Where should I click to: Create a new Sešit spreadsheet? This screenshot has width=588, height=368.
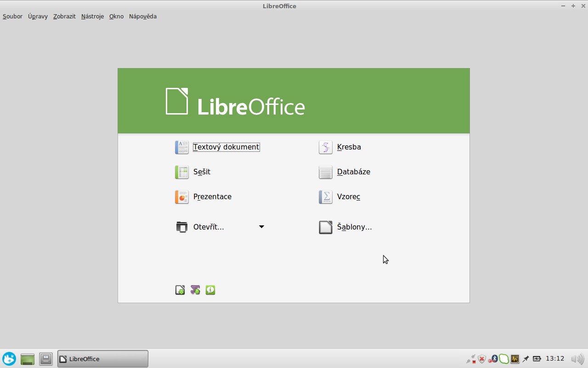[193, 172]
